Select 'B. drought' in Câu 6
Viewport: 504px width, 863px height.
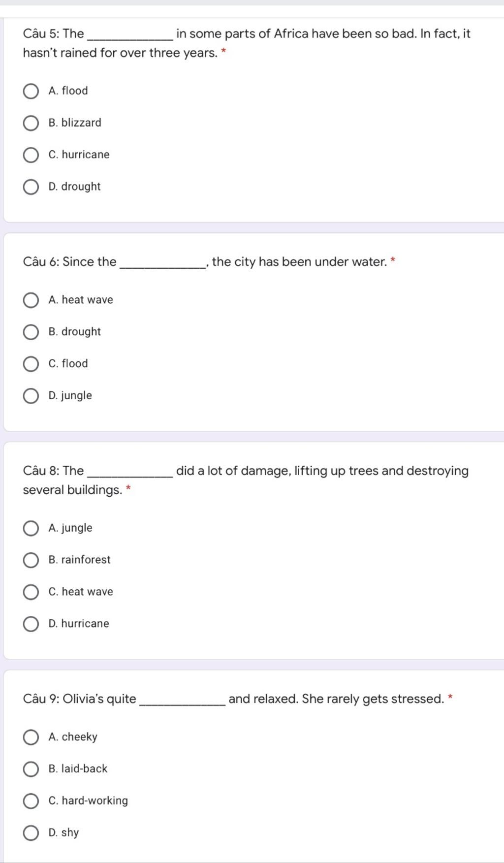click(31, 332)
